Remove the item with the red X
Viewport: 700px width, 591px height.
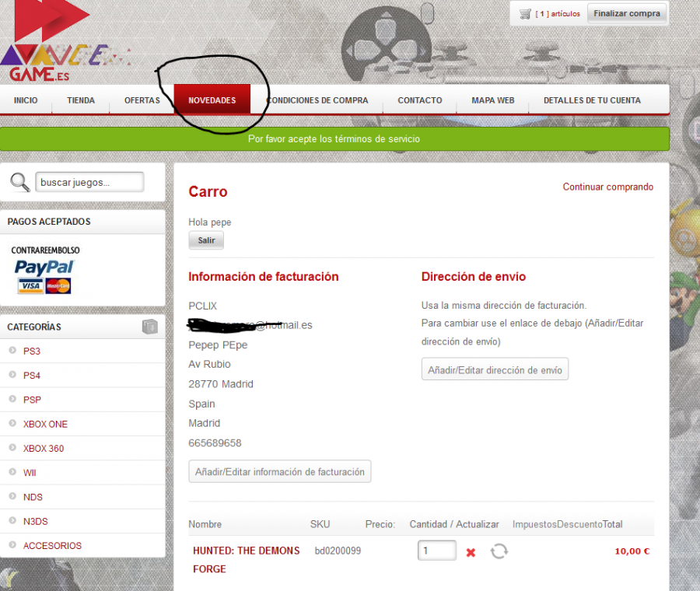(x=471, y=553)
